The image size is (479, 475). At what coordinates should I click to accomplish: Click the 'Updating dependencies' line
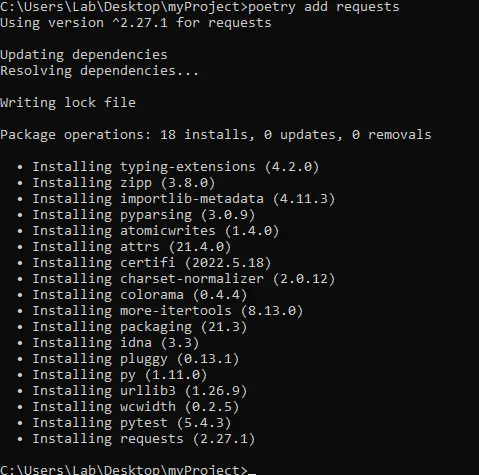(x=84, y=55)
